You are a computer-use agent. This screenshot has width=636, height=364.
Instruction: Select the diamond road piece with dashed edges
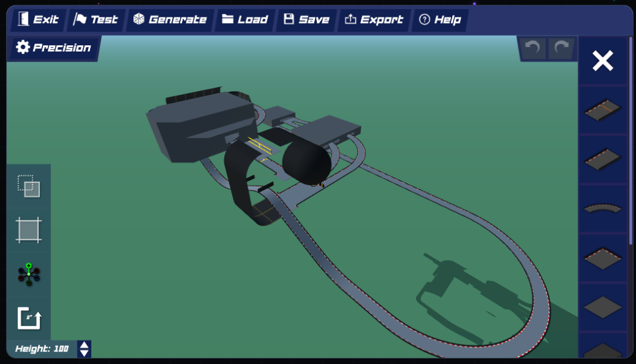[602, 258]
